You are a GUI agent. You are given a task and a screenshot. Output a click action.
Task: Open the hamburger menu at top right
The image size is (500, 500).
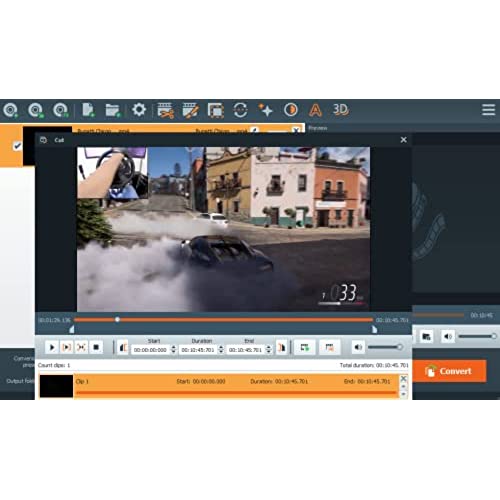click(x=488, y=109)
